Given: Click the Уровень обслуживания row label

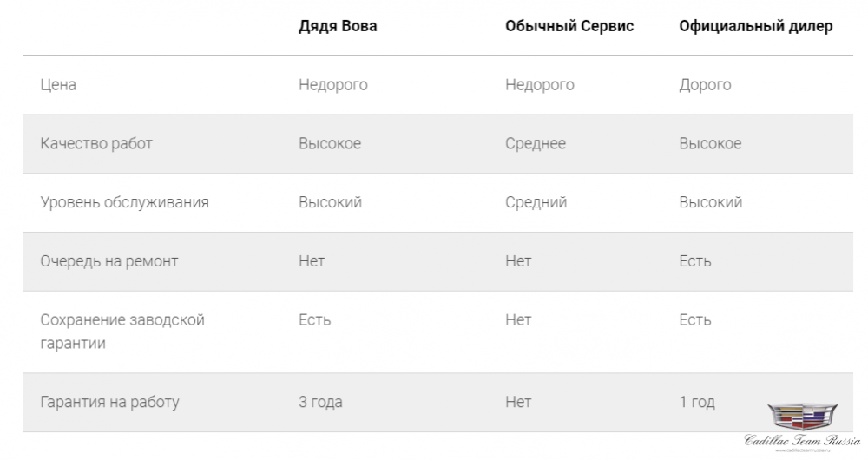Looking at the screenshot, I should tap(124, 202).
